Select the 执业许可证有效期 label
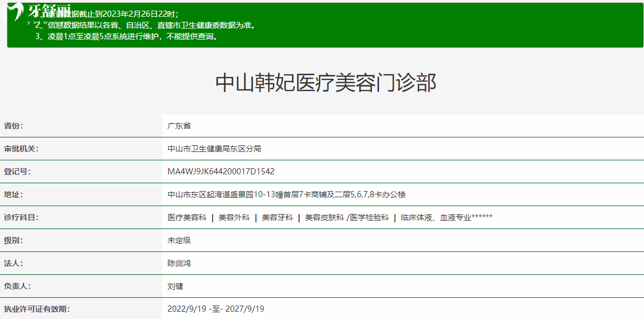The image size is (644, 319). coord(36,309)
